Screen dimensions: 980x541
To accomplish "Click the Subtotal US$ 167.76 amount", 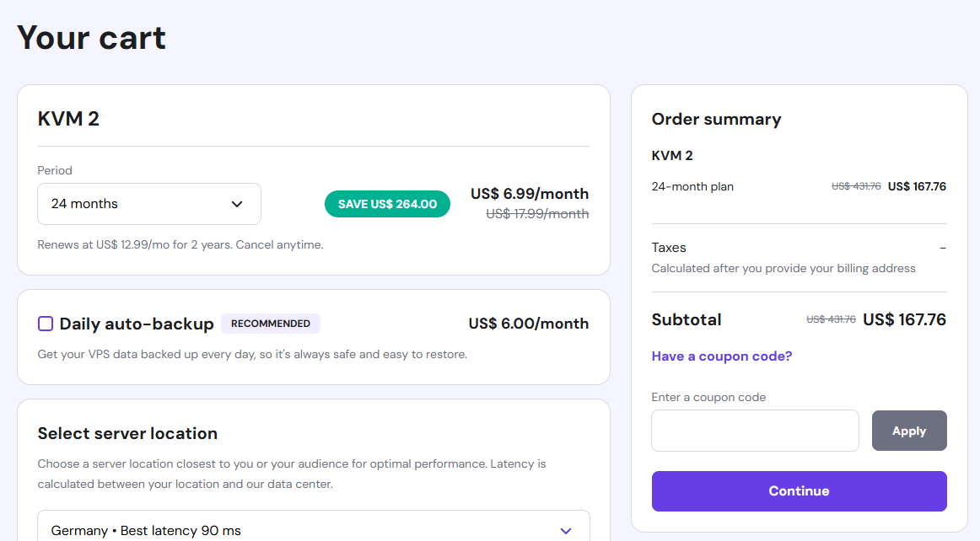I will 904,320.
